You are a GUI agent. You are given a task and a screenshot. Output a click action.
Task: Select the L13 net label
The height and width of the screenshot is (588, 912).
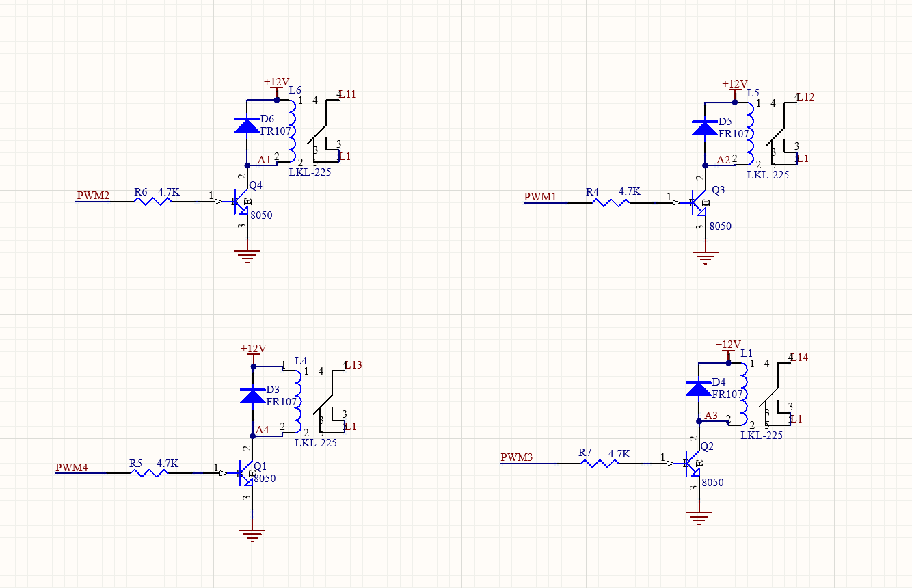353,365
